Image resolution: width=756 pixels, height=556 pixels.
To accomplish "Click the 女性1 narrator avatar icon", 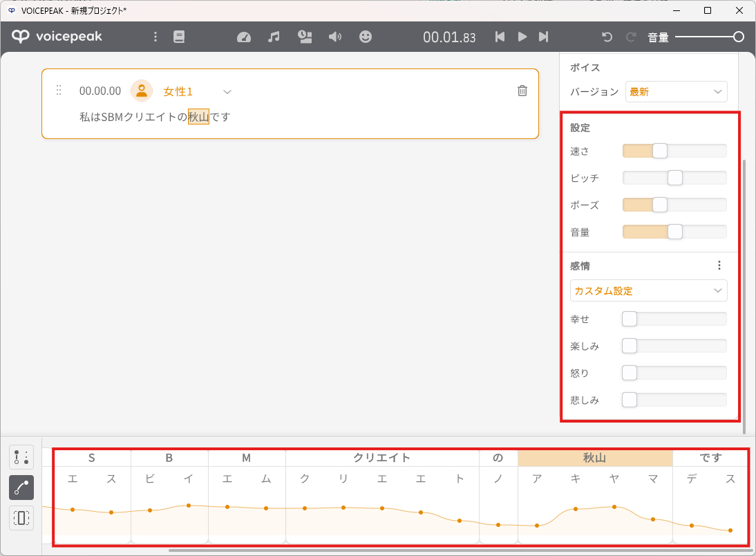I will coord(142,91).
